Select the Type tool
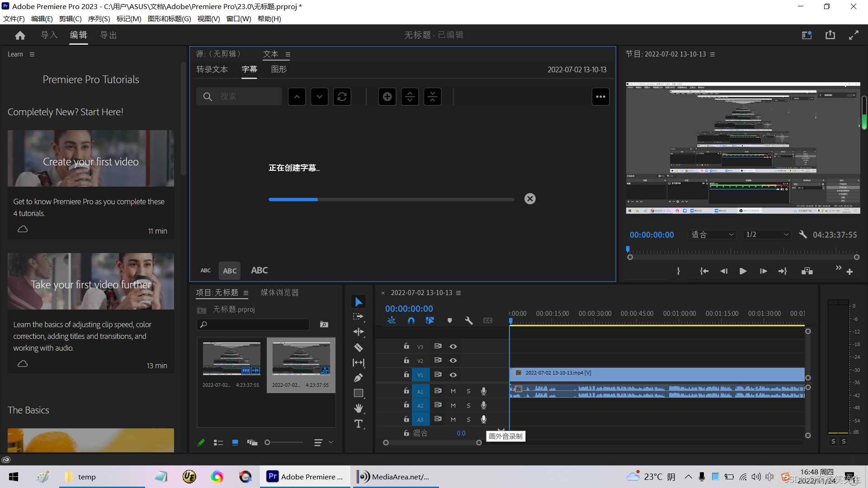The height and width of the screenshot is (488, 868). [x=359, y=424]
